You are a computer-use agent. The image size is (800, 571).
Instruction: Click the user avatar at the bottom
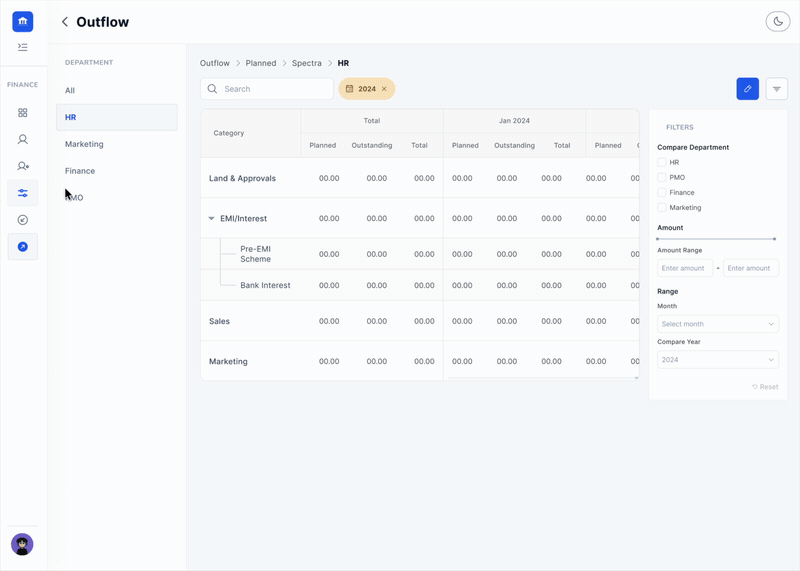(x=22, y=544)
